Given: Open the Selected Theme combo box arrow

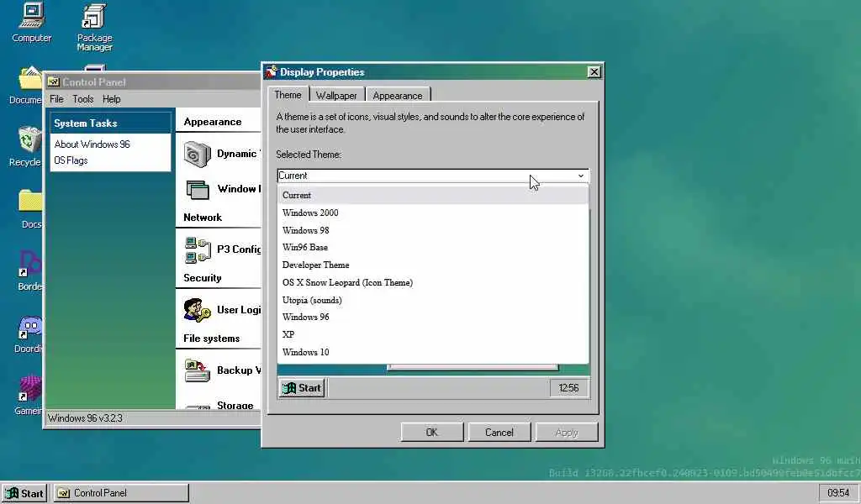Looking at the screenshot, I should coord(580,176).
